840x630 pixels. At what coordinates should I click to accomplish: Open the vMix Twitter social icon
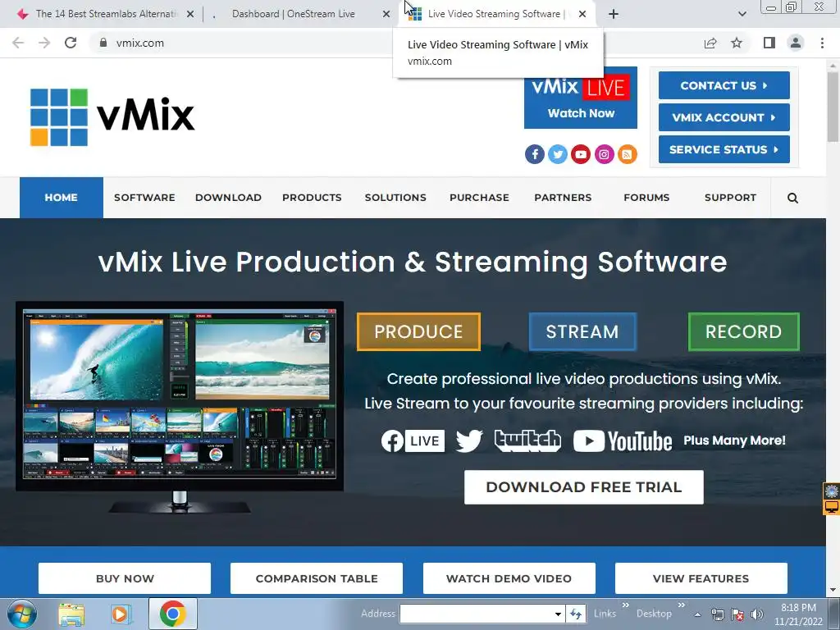(558, 154)
